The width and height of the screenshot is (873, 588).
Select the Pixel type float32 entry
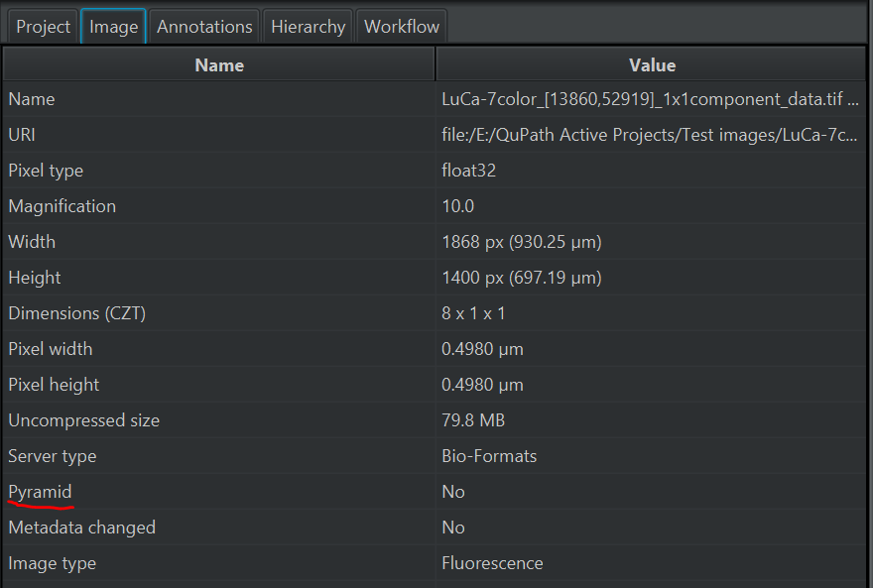click(466, 170)
